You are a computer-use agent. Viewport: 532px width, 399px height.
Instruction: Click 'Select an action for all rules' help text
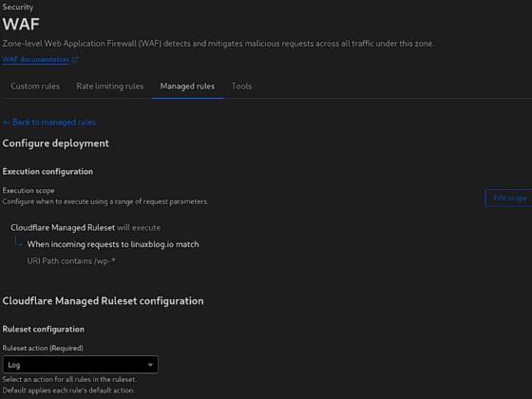click(69, 379)
